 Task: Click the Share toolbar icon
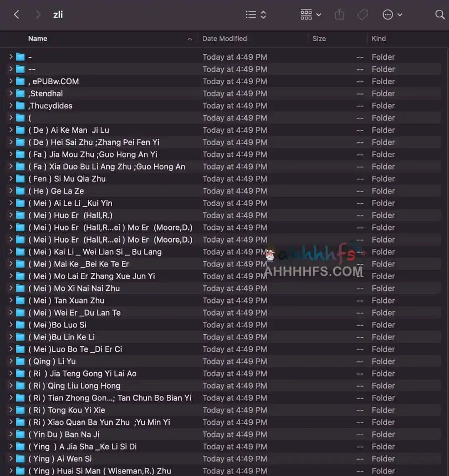339,15
